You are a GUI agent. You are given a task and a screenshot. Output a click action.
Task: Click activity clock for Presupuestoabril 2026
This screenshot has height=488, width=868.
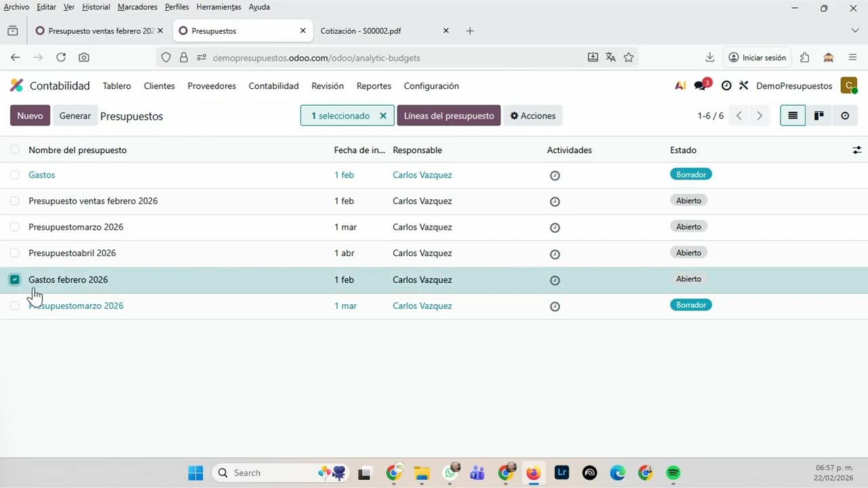coord(555,254)
